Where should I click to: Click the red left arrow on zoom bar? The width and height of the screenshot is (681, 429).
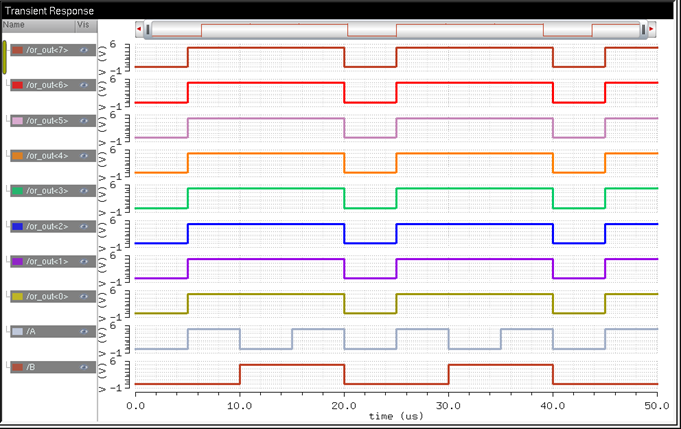138,30
